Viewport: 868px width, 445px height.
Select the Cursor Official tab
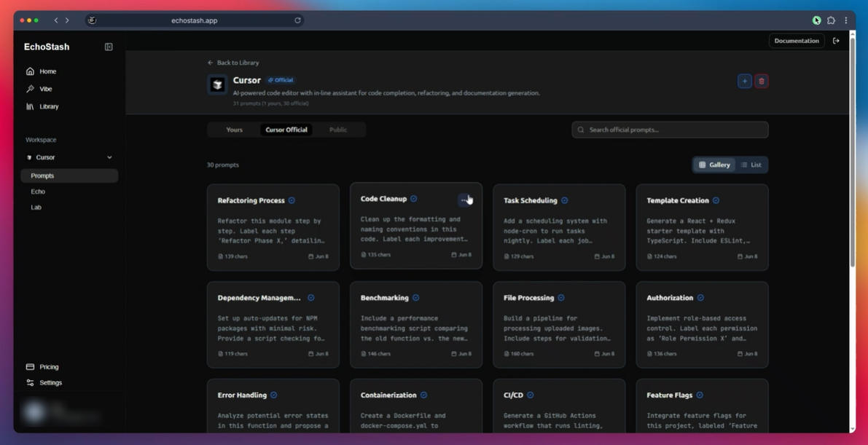pos(286,130)
